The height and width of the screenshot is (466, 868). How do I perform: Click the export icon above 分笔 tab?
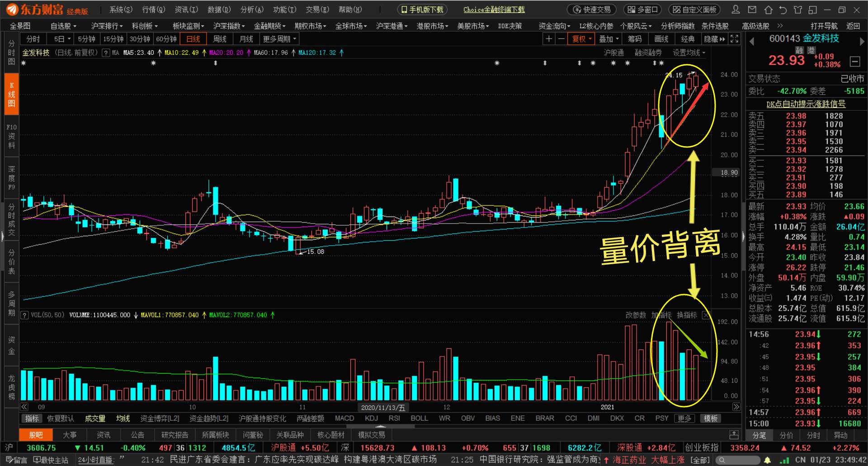click(x=734, y=435)
